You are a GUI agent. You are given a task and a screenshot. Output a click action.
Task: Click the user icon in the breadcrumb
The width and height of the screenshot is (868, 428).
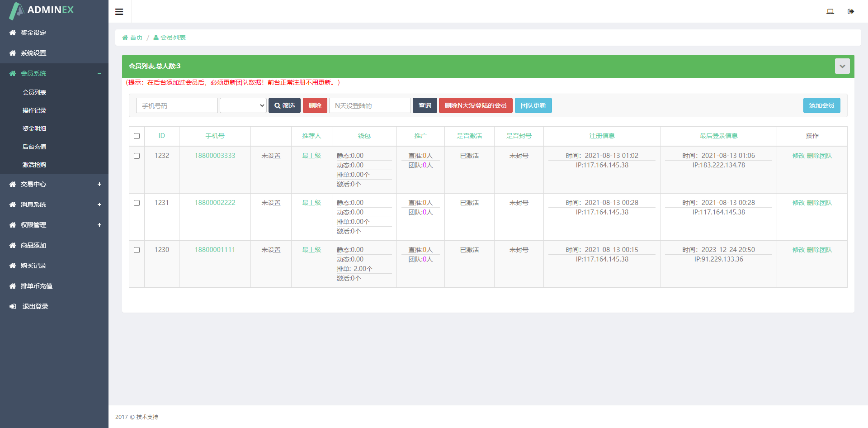(x=156, y=38)
